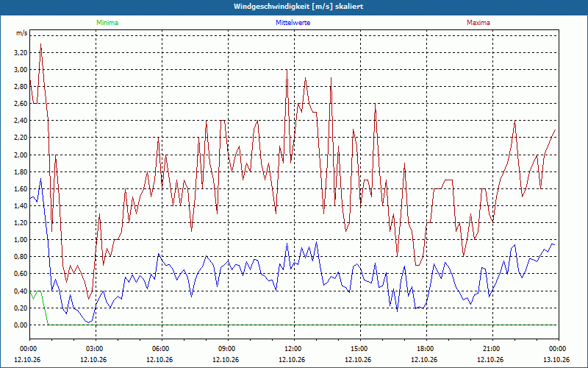Click the '1,20' y-axis value
This screenshot has height=368, width=588.
(21, 223)
